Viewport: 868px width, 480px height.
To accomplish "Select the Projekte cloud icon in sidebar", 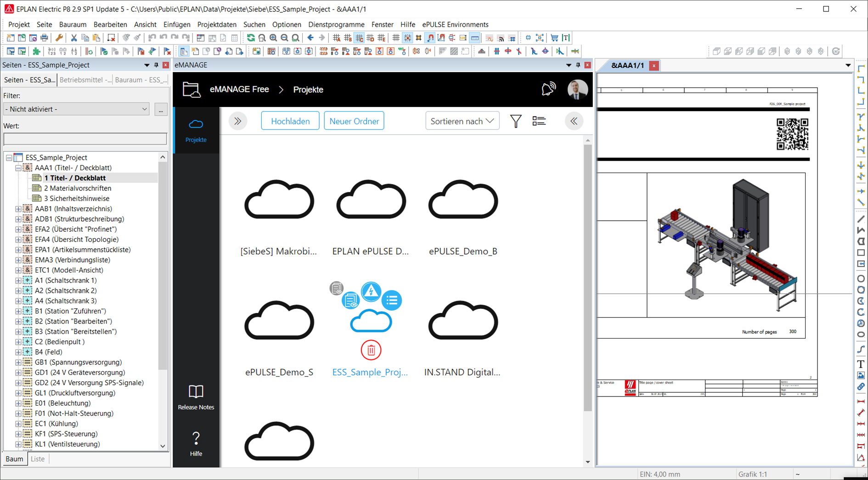I will click(196, 130).
